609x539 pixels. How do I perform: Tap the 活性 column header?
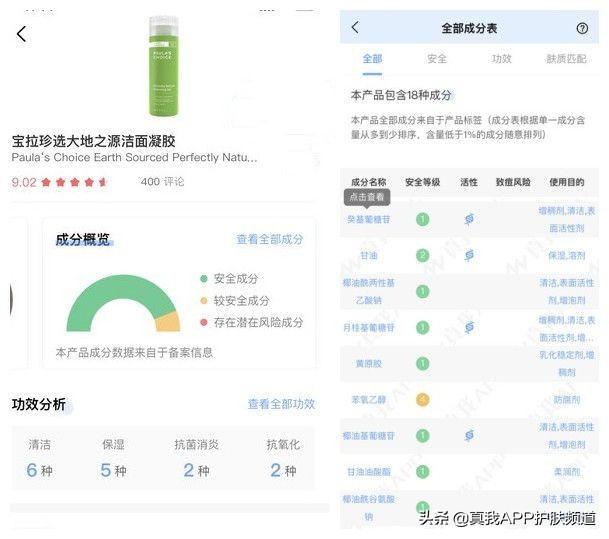point(469,182)
